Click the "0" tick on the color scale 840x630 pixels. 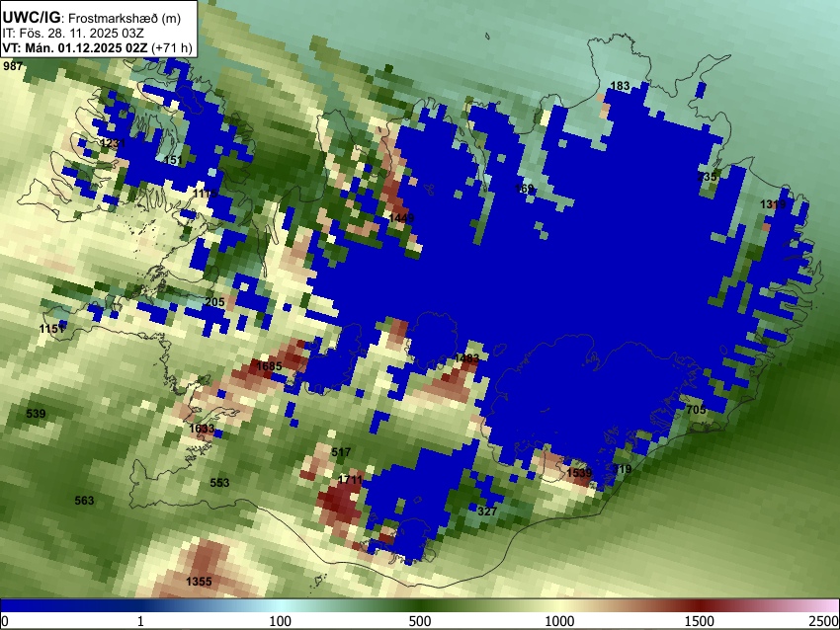tap(5, 621)
